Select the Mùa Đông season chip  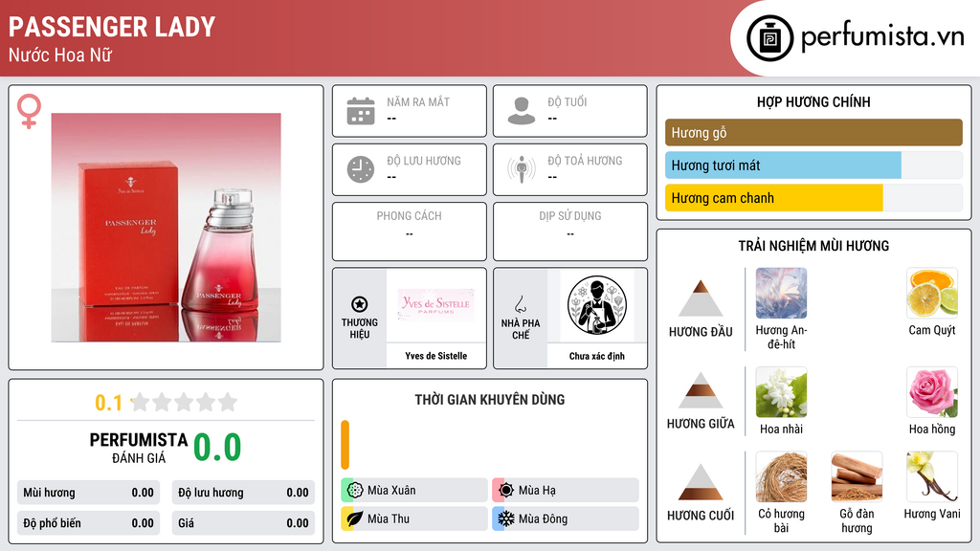(x=566, y=518)
